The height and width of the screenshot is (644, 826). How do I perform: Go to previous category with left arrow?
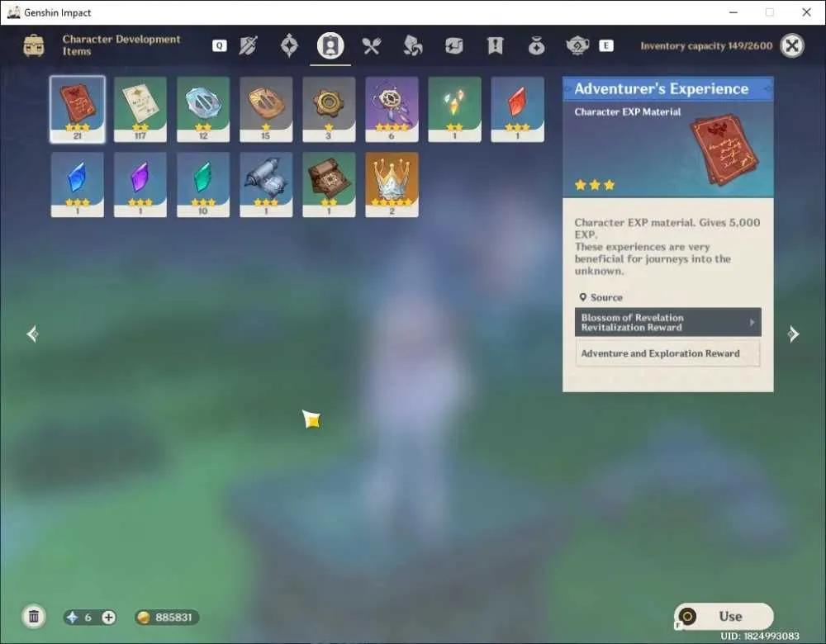click(x=33, y=334)
